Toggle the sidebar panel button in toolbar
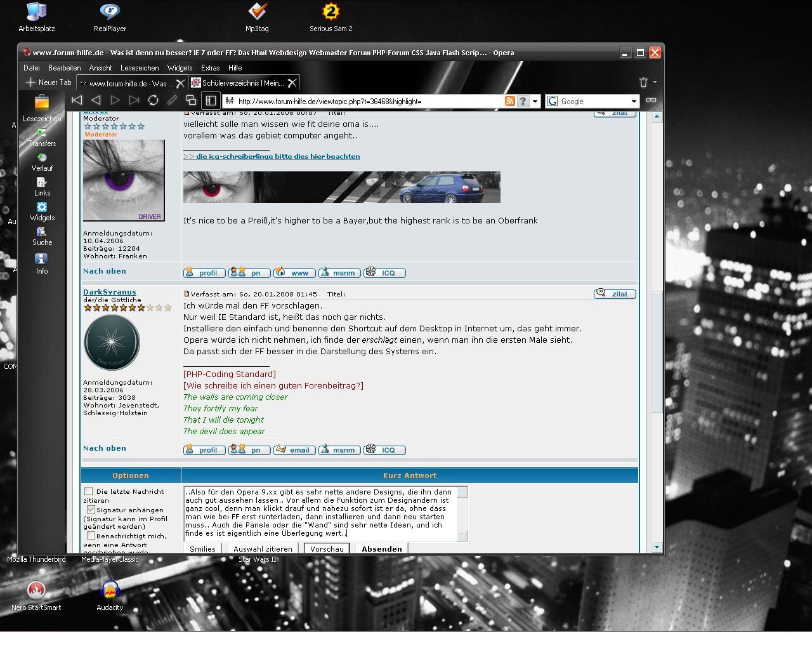Image resolution: width=812 pixels, height=650 pixels. click(210, 100)
